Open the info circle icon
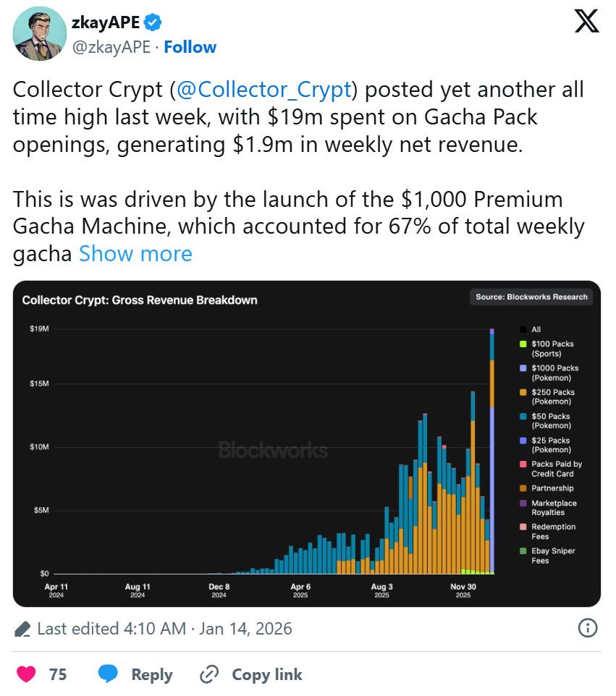Viewport: 616px width, 696px height. coord(588,628)
